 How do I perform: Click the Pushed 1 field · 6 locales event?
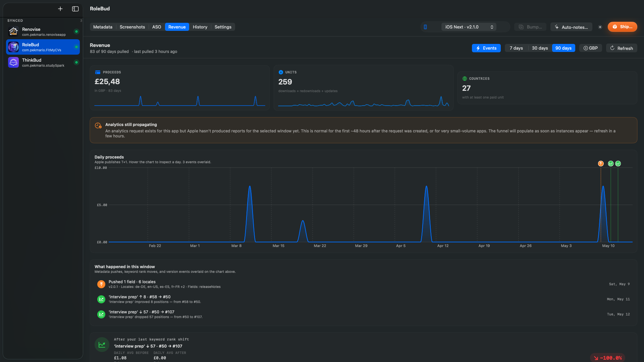coord(363,284)
